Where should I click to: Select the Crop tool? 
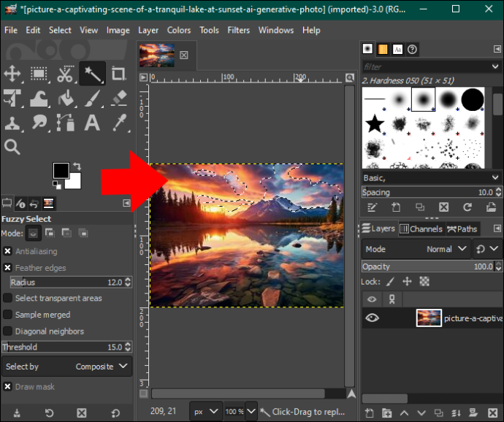click(x=118, y=74)
